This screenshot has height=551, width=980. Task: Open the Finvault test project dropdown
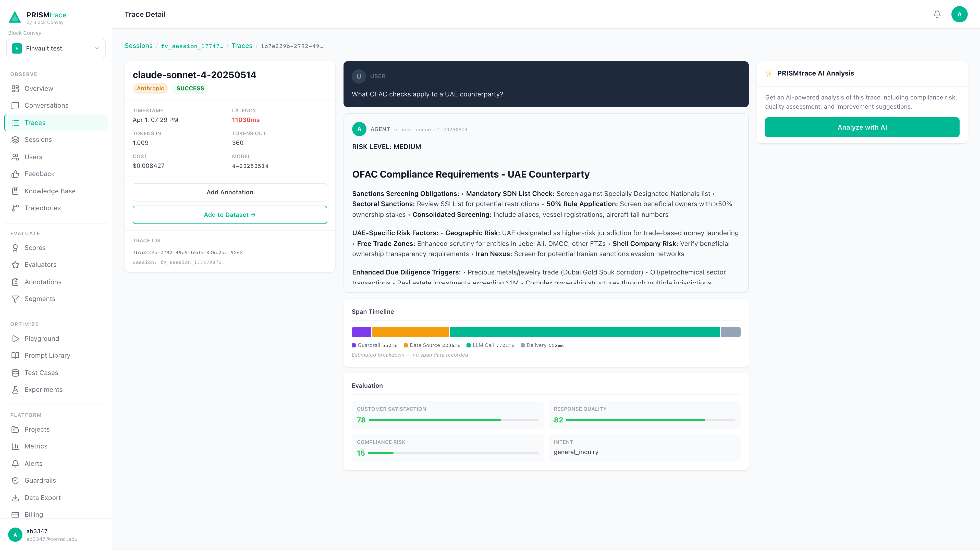coord(56,48)
